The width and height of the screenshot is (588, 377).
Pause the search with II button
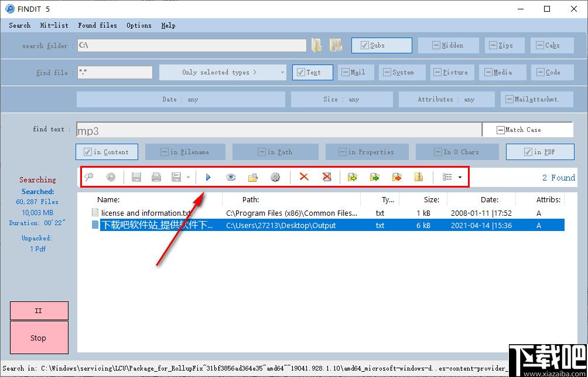(x=39, y=311)
